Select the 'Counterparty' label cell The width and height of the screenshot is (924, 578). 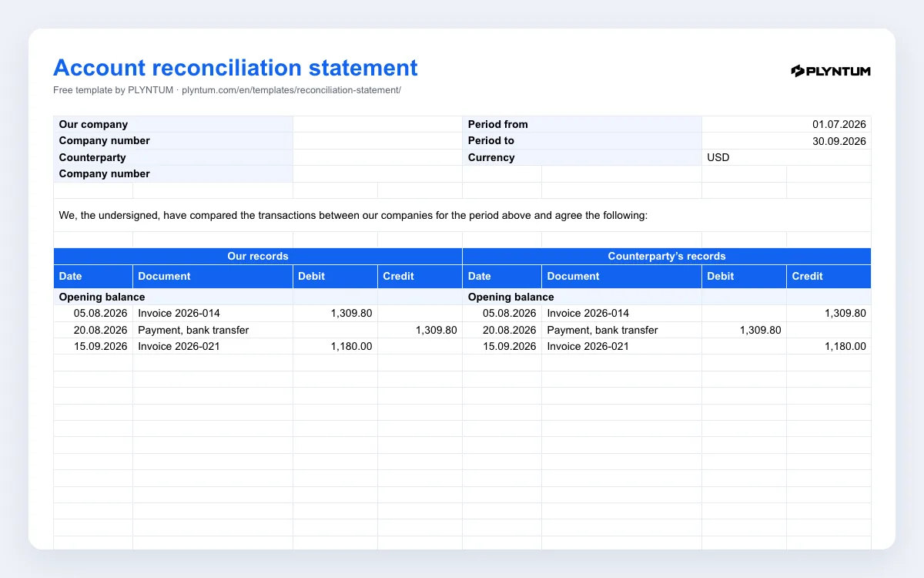173,157
